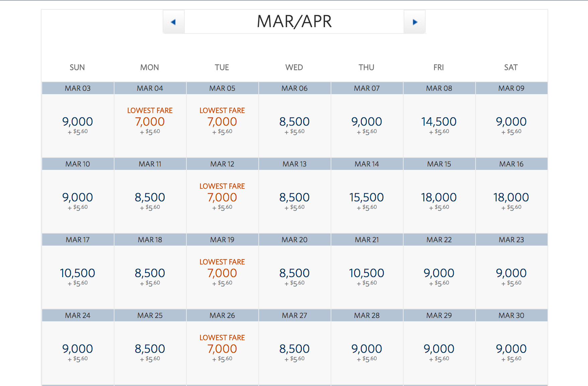Click the previous month arrow icon

tap(173, 22)
